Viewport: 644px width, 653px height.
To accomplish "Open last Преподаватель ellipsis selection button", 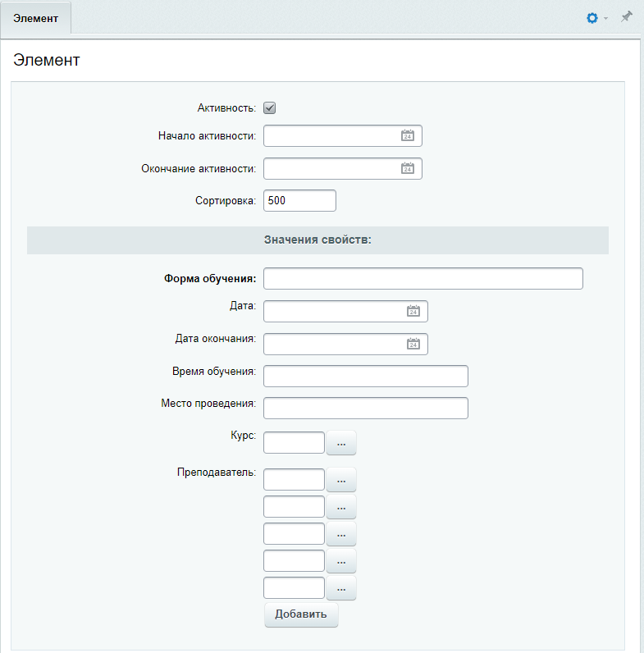I will pyautogui.click(x=341, y=588).
